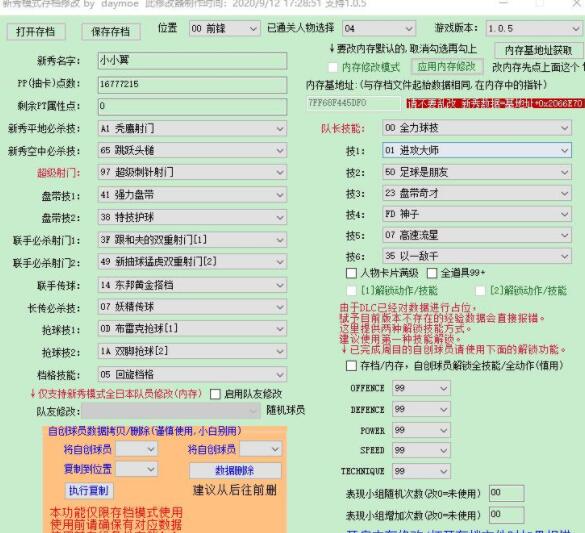Click the 执行复制 button
585x533 pixels.
89,490
